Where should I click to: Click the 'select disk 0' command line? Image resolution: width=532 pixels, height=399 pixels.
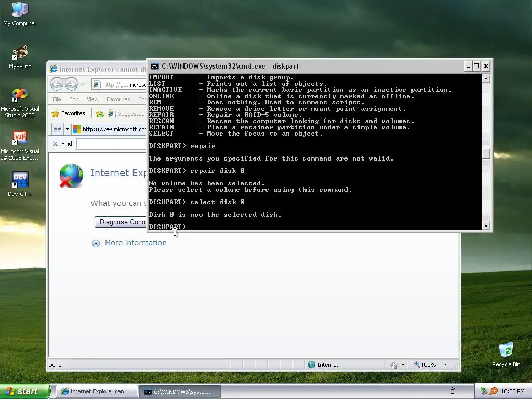[x=196, y=202]
